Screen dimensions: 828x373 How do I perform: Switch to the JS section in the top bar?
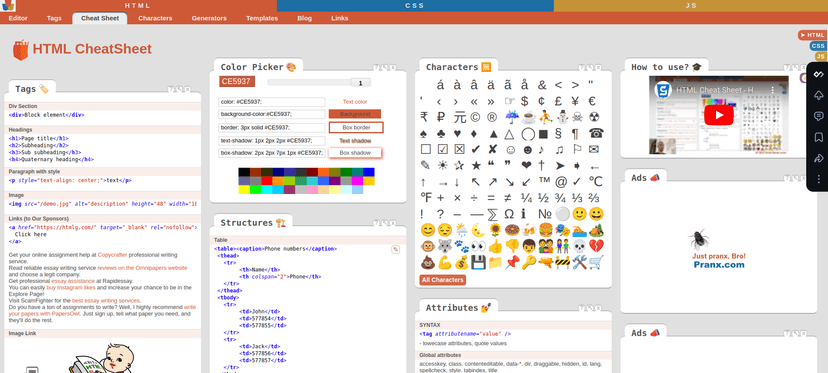click(x=691, y=5)
